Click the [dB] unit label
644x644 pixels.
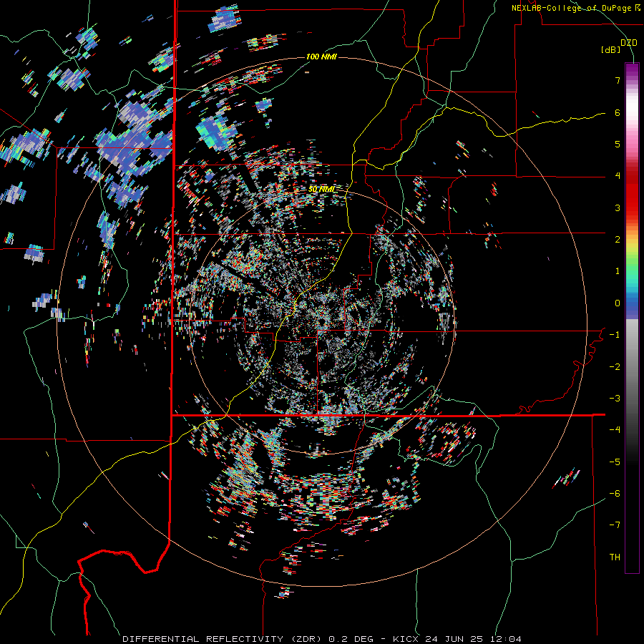pos(611,49)
